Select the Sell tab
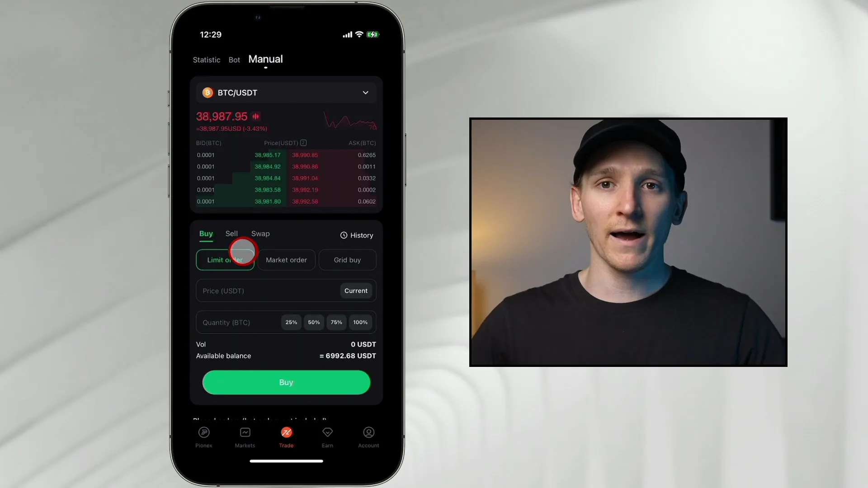868x488 pixels. coord(231,233)
